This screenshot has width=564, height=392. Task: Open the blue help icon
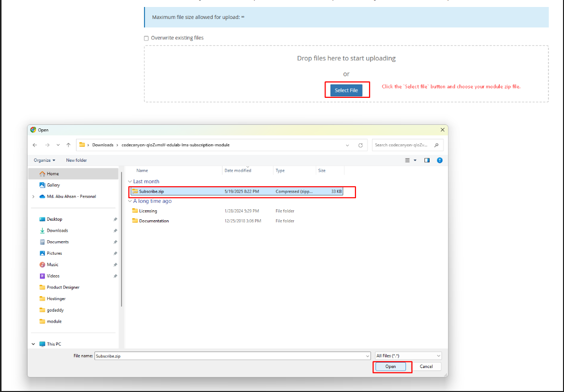(x=439, y=160)
